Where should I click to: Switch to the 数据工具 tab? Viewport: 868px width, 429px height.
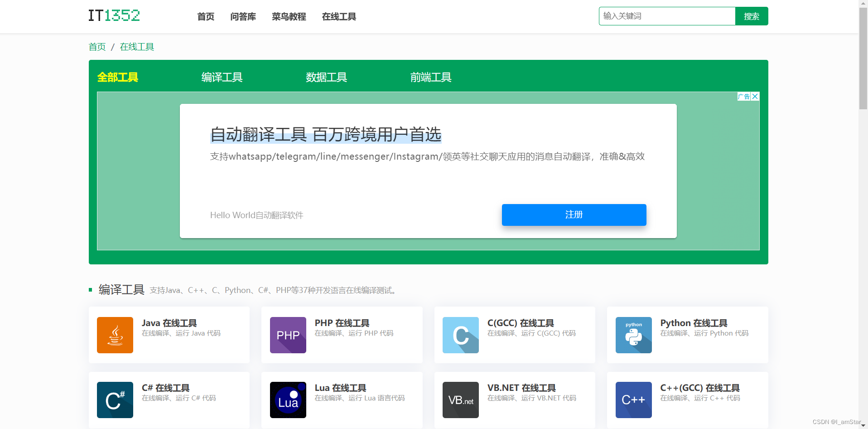327,78
